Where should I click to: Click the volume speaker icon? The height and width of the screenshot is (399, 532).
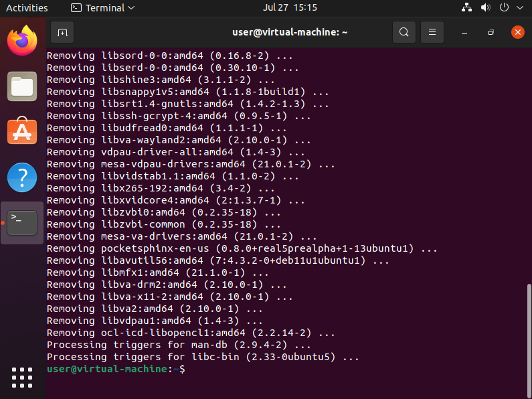coord(486,8)
